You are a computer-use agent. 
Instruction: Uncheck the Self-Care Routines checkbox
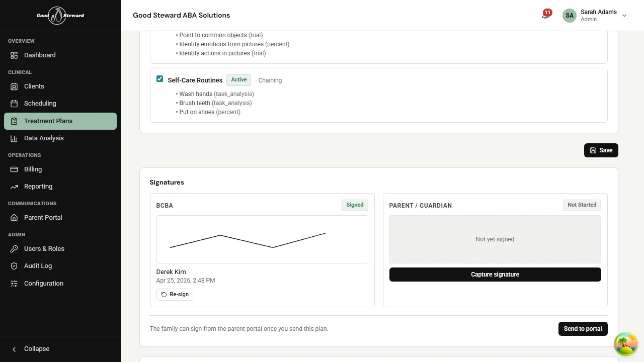159,78
